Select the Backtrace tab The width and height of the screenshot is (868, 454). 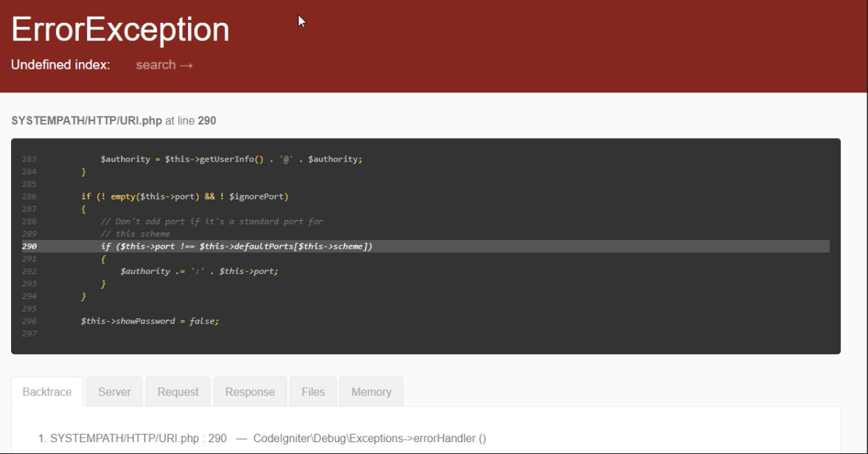pyautogui.click(x=47, y=392)
